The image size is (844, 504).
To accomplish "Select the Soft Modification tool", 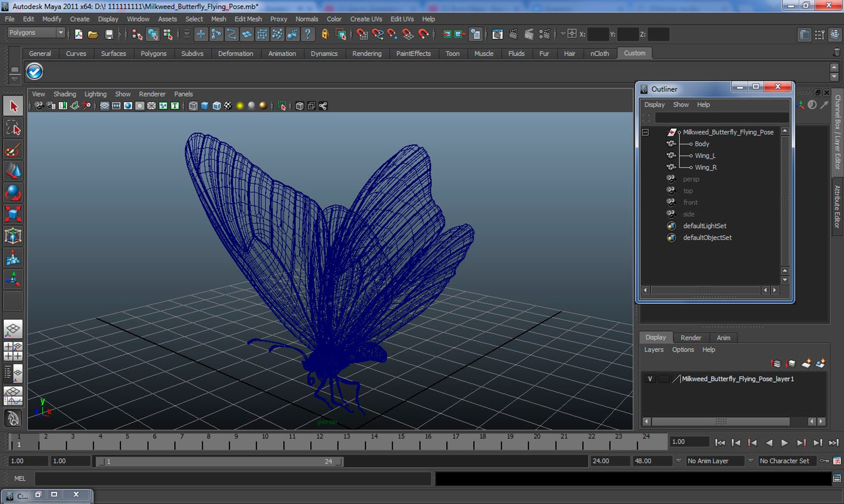I will tap(13, 258).
